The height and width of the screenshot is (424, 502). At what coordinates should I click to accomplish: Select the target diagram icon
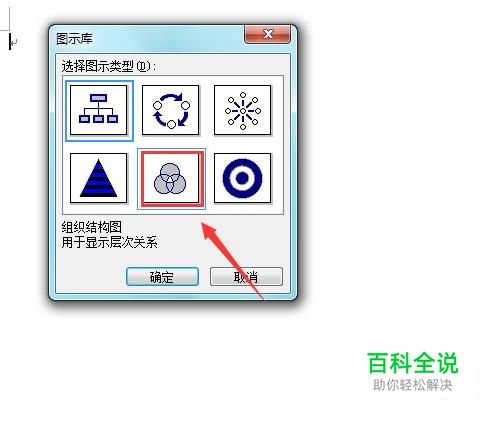coord(243,178)
